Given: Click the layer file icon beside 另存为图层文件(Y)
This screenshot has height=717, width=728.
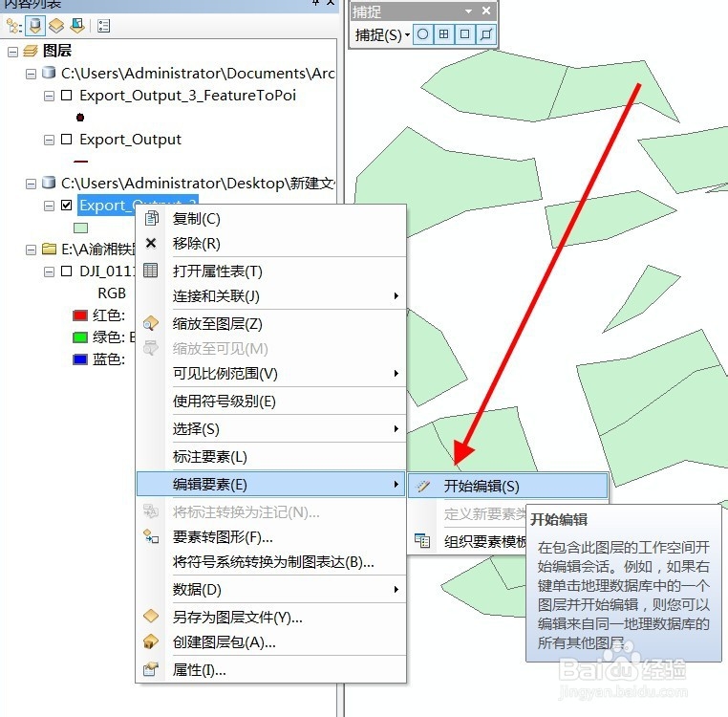Looking at the screenshot, I should 150,617.
